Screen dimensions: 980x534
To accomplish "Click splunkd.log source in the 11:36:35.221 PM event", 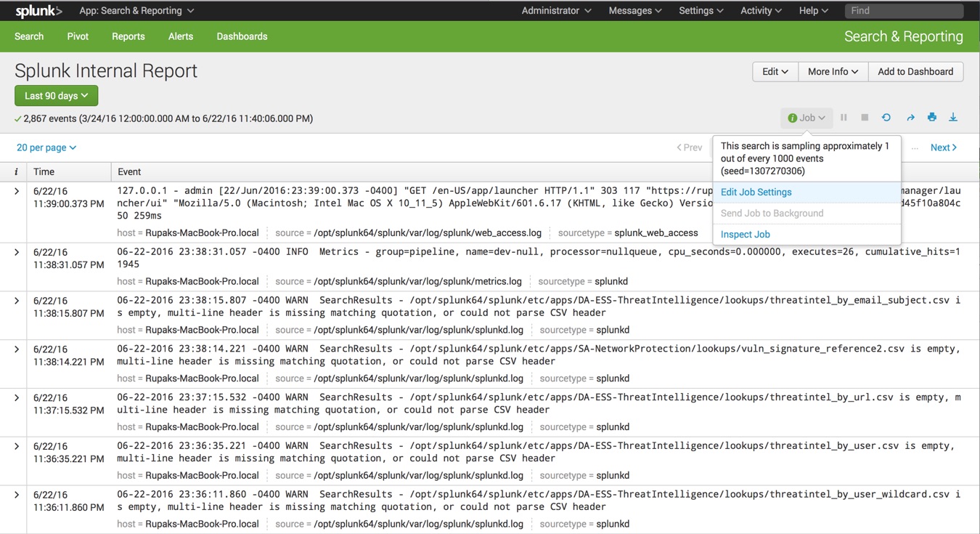I will pos(419,476).
